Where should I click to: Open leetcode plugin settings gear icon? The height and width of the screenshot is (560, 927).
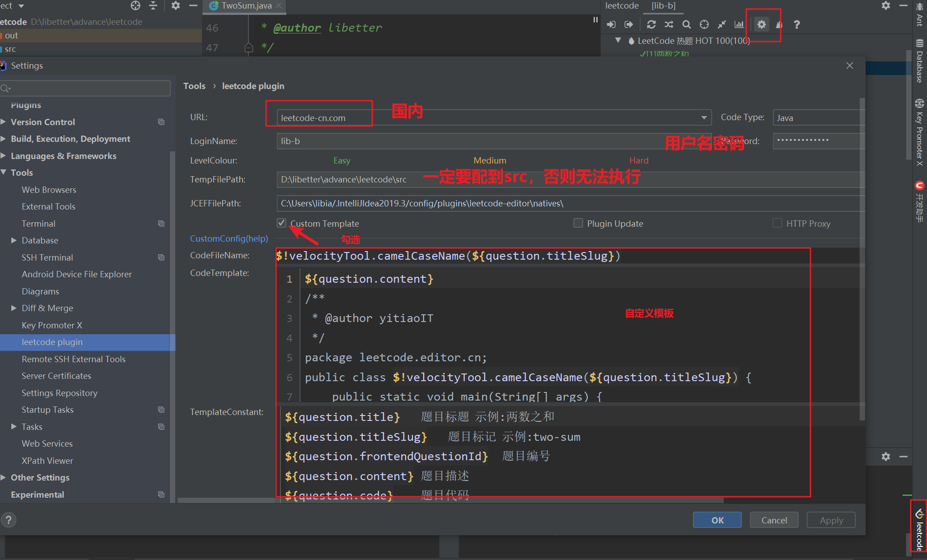tap(762, 24)
